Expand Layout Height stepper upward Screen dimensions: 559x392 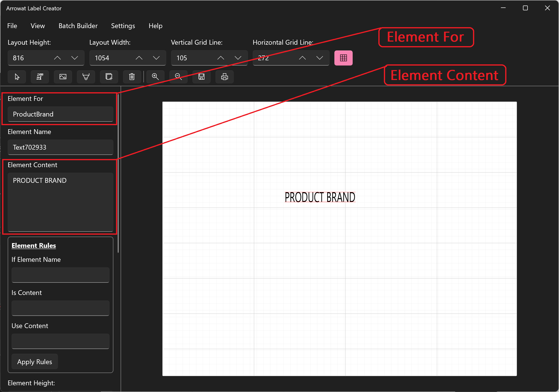[58, 58]
